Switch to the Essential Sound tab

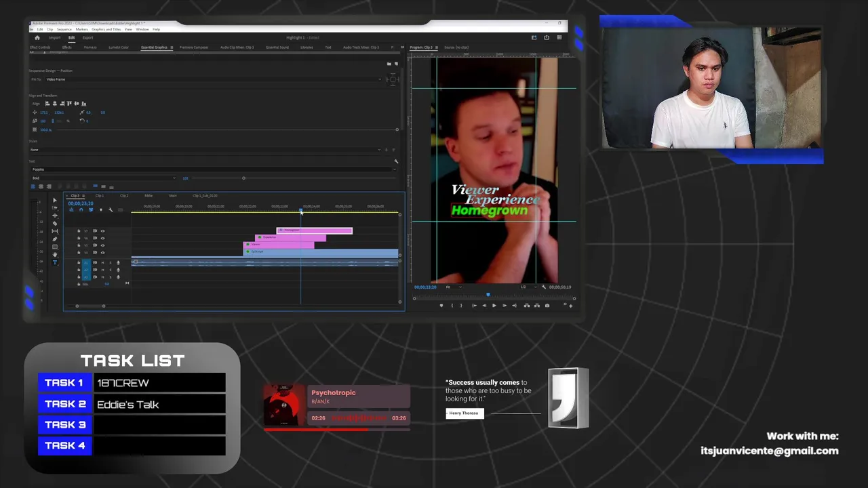pos(277,47)
